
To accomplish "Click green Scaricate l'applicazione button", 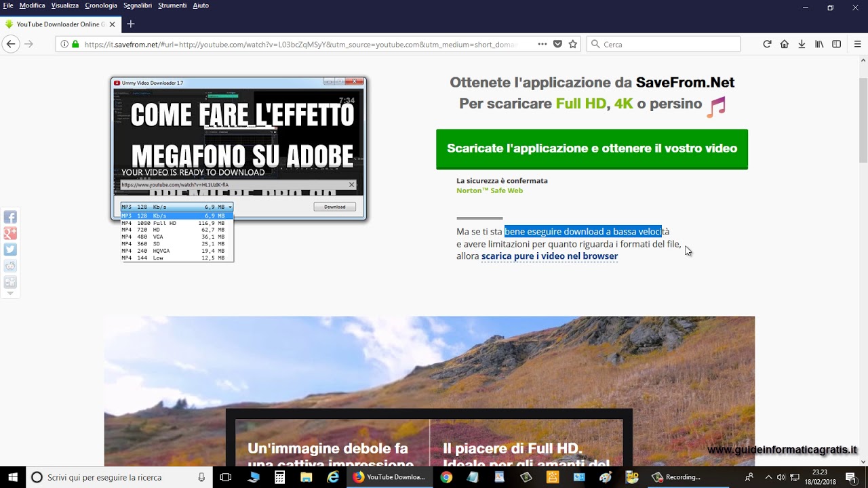I will pyautogui.click(x=592, y=148).
